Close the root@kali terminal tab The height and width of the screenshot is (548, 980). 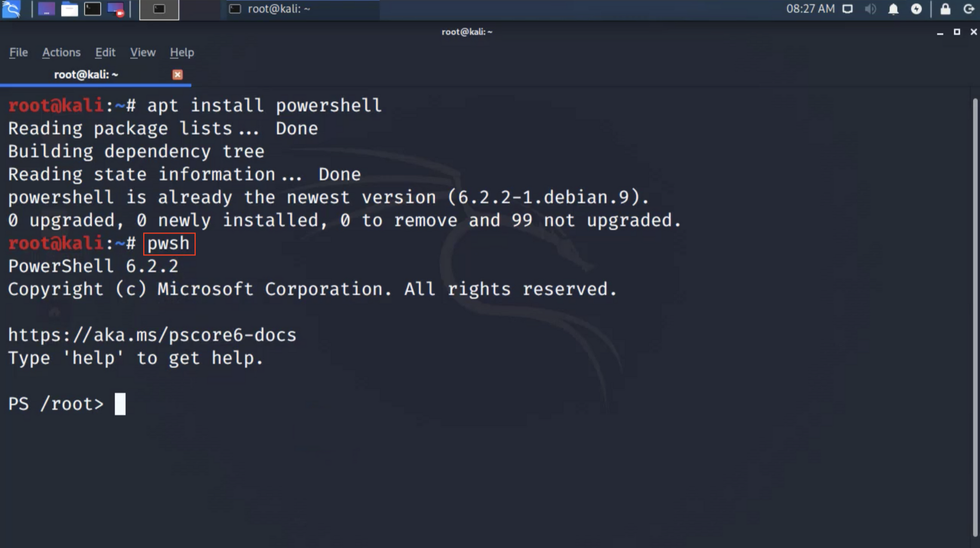coord(177,74)
